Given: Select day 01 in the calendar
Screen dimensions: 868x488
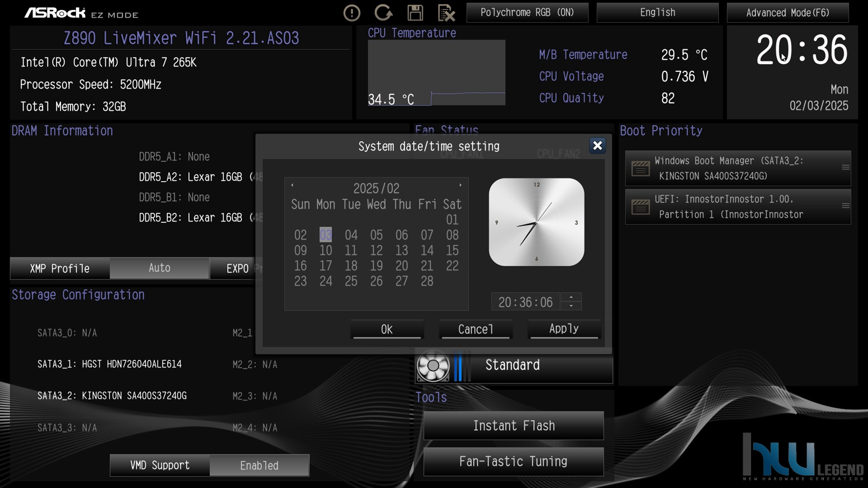Looking at the screenshot, I should pos(452,220).
